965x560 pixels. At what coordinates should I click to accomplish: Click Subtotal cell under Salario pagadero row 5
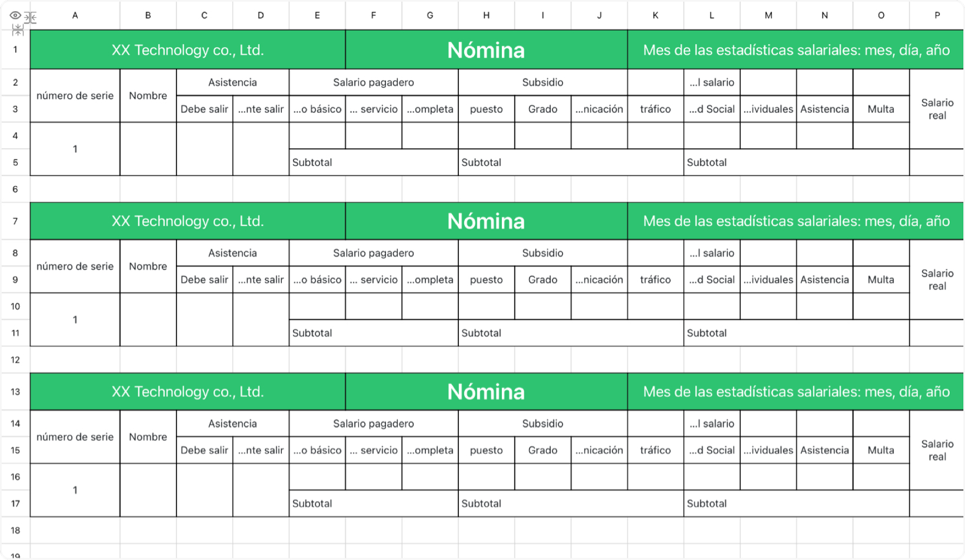coord(374,162)
